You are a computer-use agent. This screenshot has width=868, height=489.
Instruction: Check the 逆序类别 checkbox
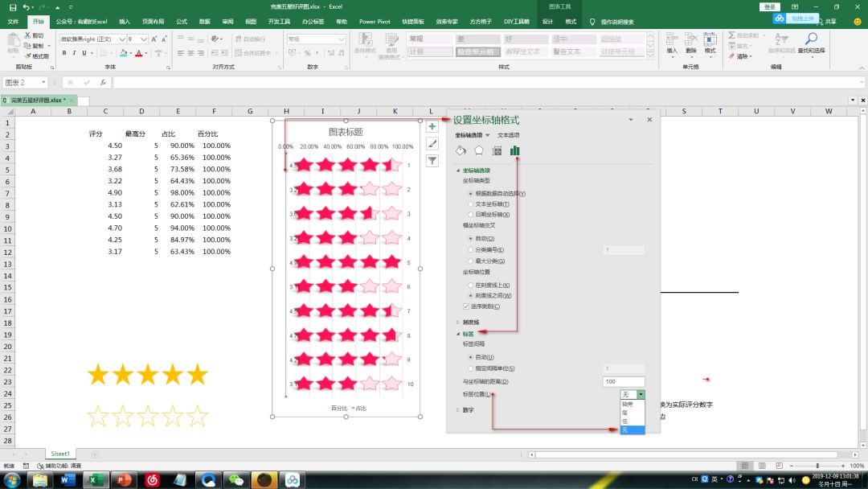(x=466, y=306)
